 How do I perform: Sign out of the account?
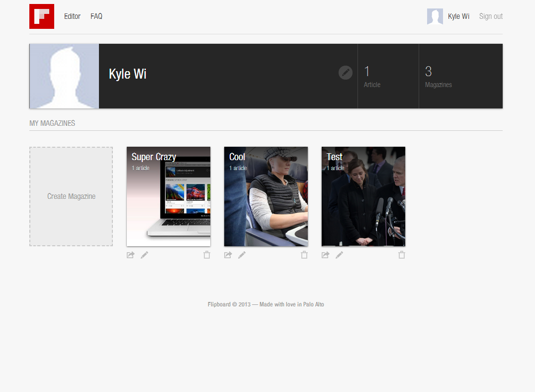pyautogui.click(x=491, y=16)
